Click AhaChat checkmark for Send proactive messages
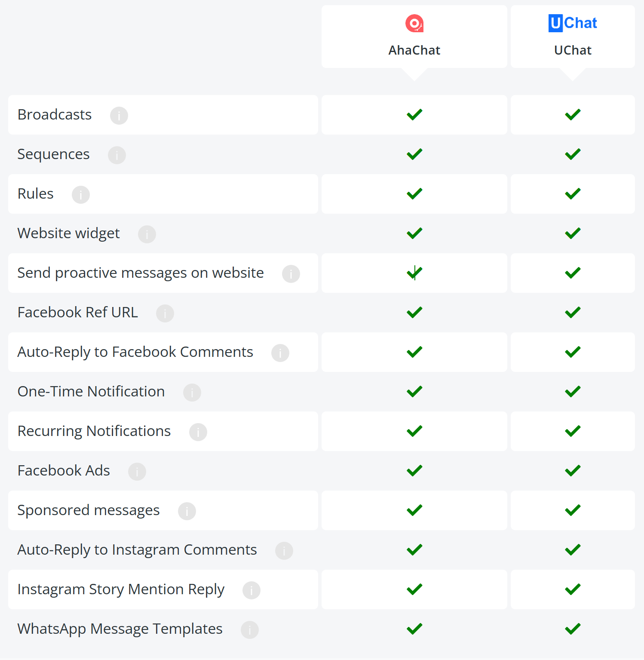 [x=414, y=273]
